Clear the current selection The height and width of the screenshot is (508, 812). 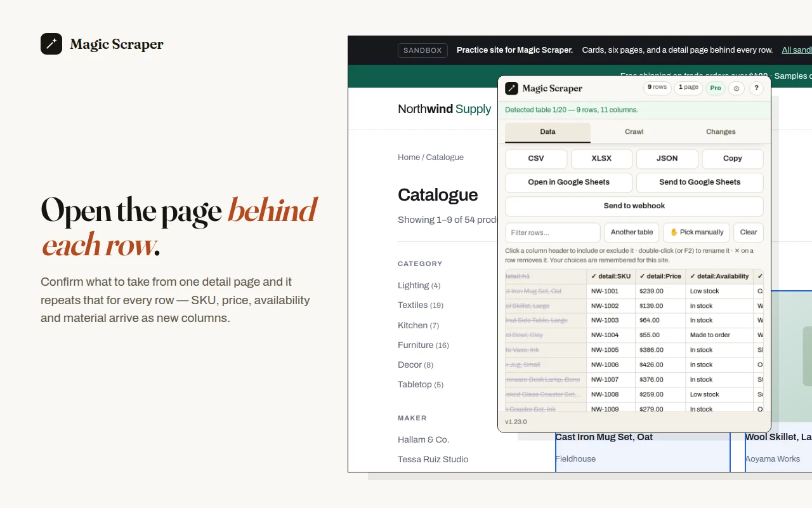pyautogui.click(x=749, y=232)
